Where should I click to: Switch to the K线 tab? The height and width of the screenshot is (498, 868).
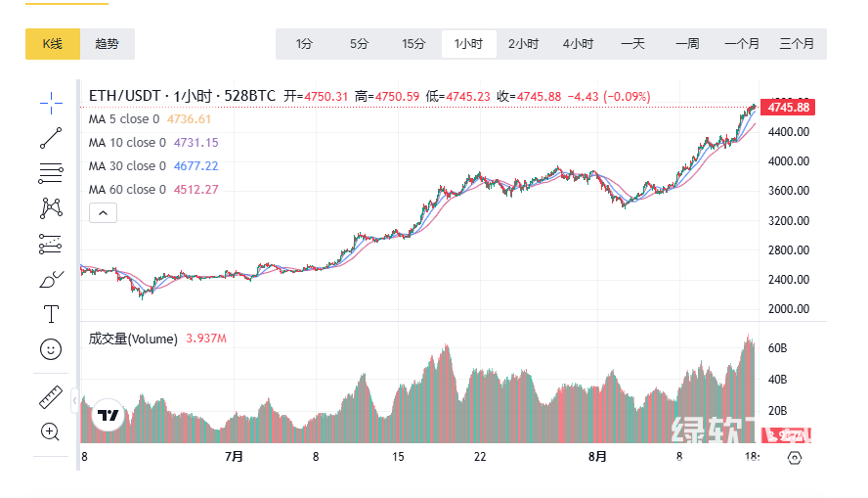click(53, 44)
